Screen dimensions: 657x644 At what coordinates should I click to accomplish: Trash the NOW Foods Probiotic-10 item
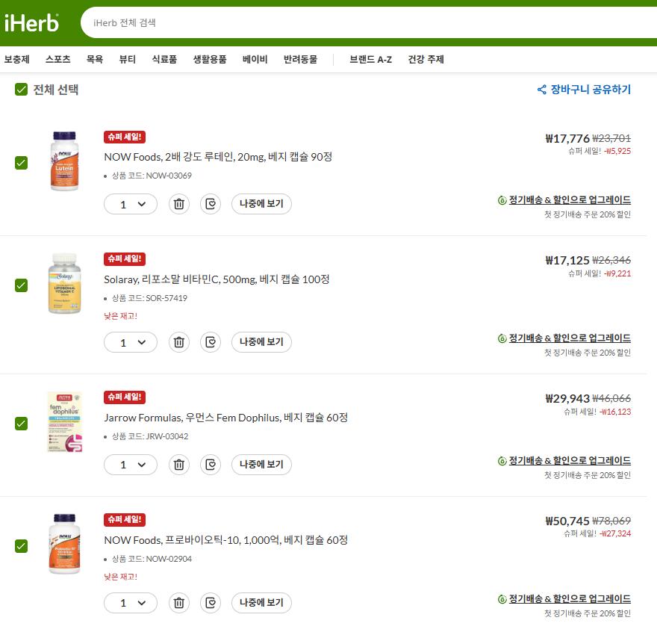pos(179,603)
